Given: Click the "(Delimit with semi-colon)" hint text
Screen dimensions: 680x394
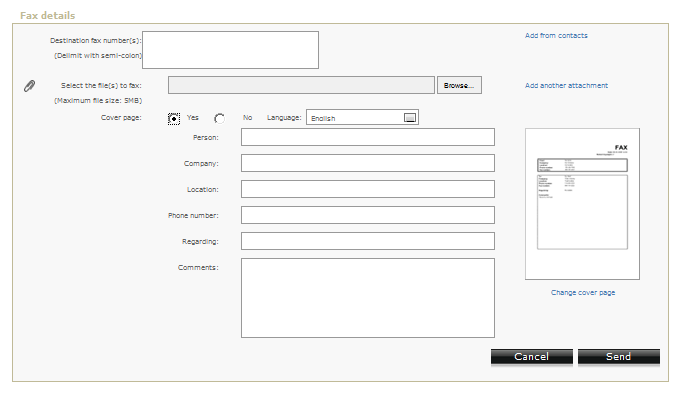Looking at the screenshot, I should point(98,55).
